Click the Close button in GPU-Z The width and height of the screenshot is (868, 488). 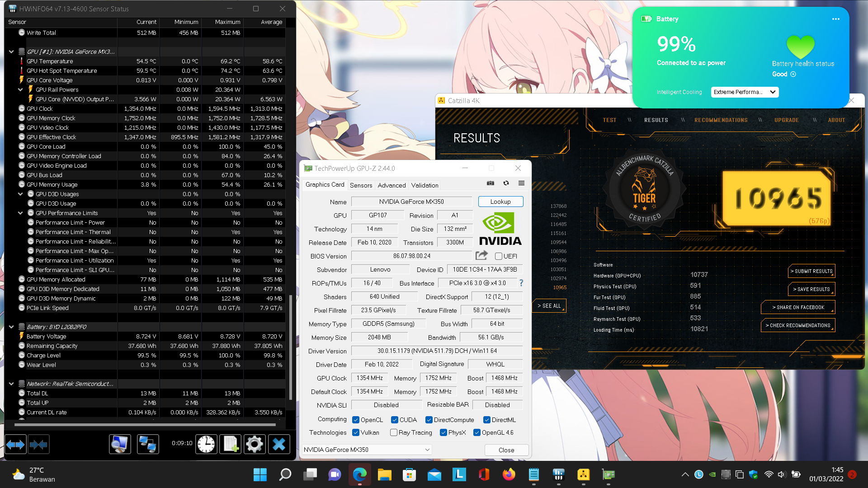[506, 450]
